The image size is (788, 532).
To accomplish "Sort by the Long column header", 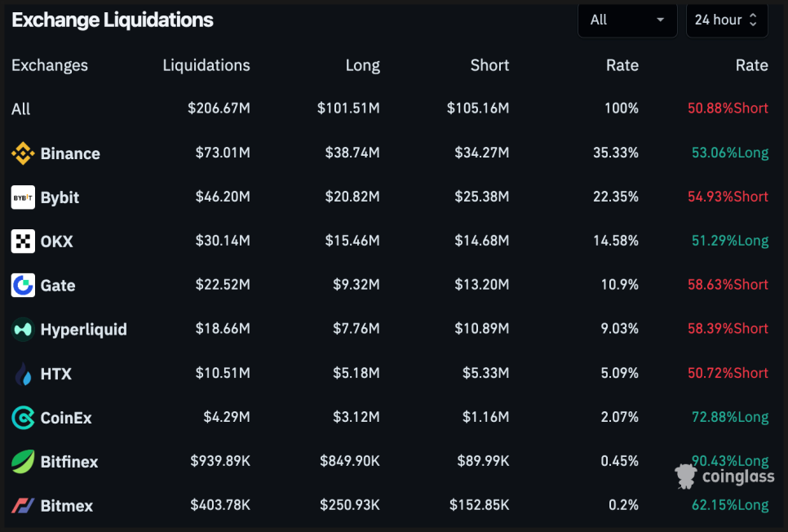I will tap(362, 65).
